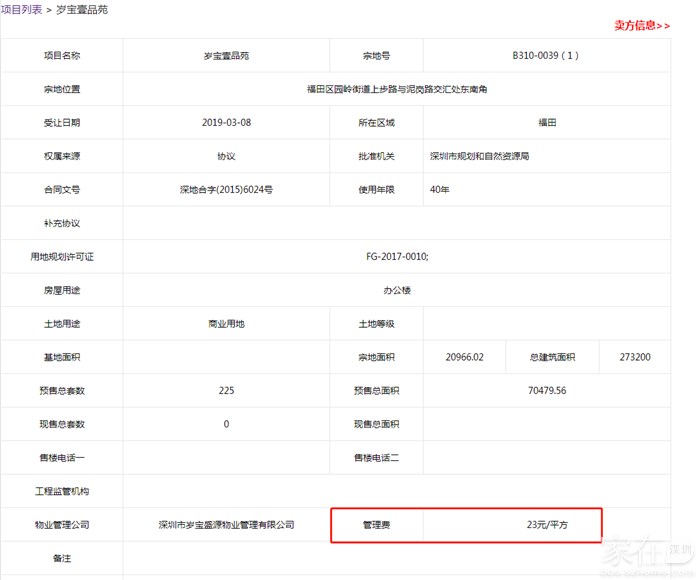The image size is (700, 580).
Task: Click the 管理费 value 23元/平方
Action: point(546,524)
